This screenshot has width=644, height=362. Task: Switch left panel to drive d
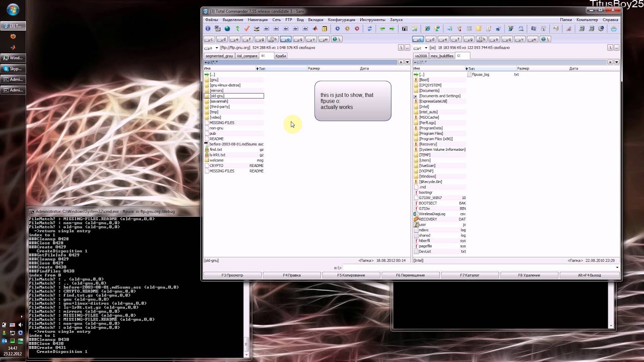222,39
